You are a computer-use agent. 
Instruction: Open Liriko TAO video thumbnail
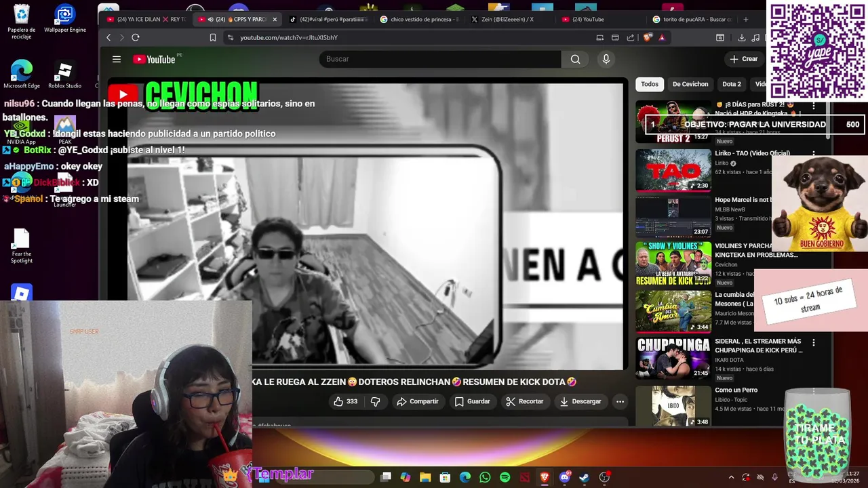[673, 170]
